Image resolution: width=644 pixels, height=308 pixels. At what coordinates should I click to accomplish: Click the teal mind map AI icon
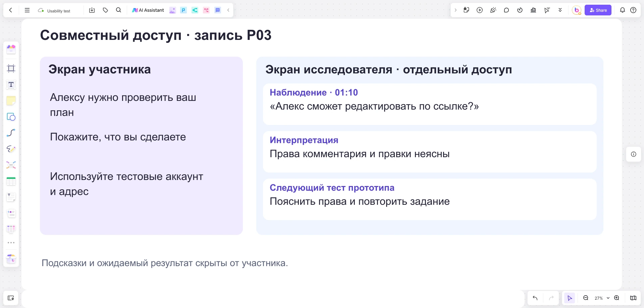point(195,10)
